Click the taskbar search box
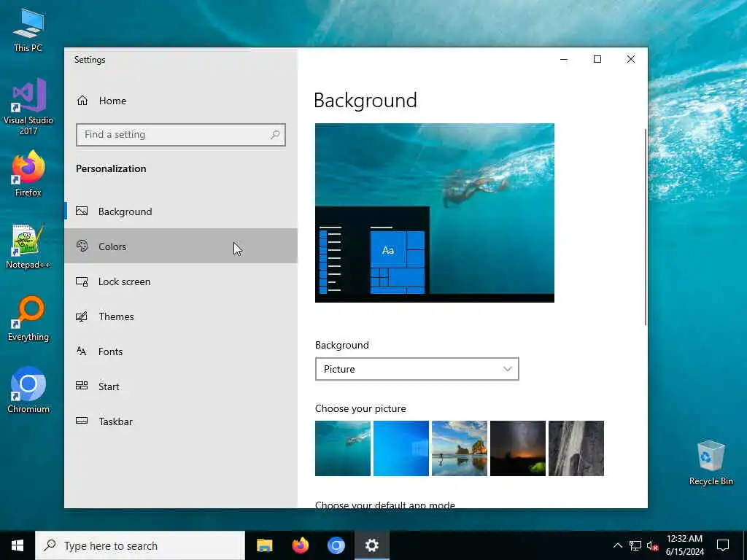 pyautogui.click(x=140, y=545)
